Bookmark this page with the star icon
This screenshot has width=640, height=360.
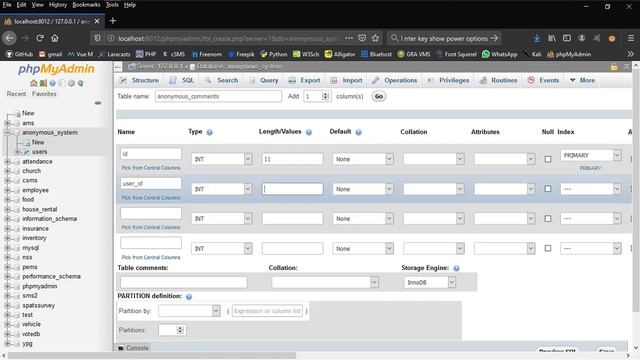pyautogui.click(x=376, y=38)
